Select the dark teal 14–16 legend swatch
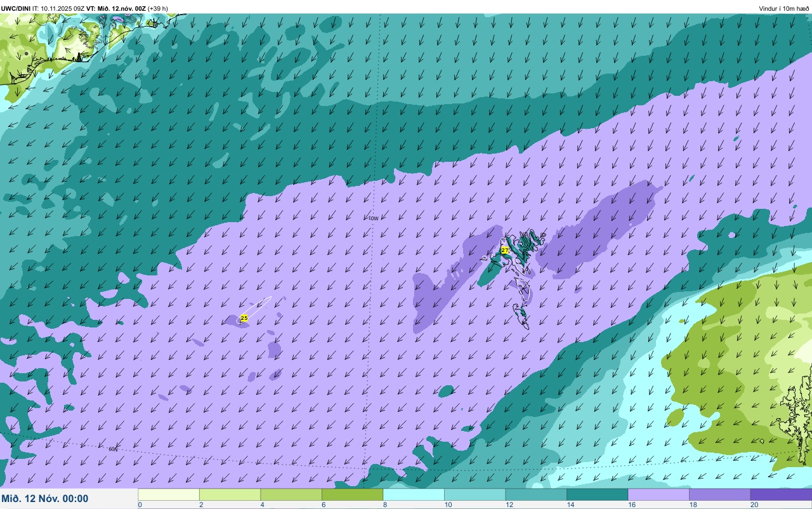Viewport: 812px width, 509px height. click(597, 494)
